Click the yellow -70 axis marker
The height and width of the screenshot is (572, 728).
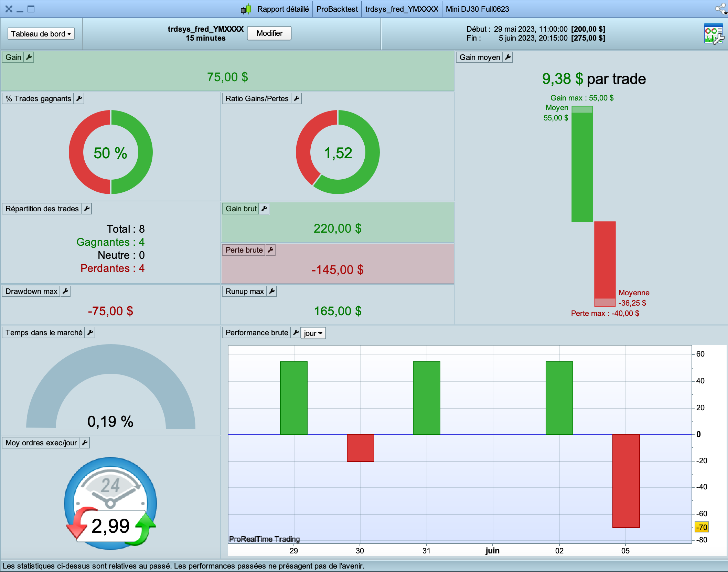(702, 527)
